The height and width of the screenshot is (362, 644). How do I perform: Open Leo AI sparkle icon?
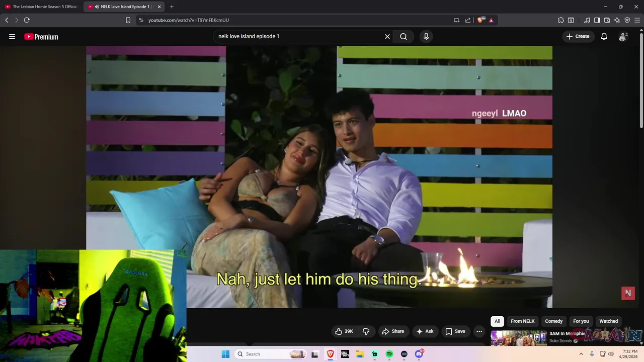617,20
